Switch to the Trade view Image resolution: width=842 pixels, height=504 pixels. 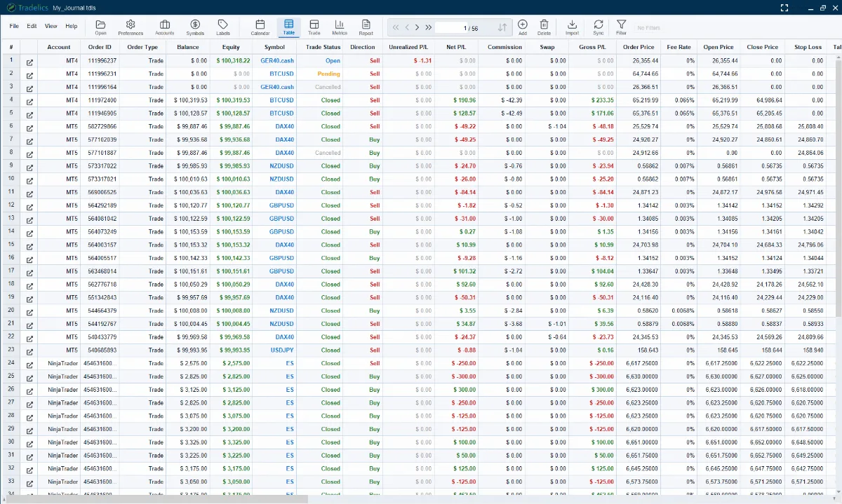(x=314, y=27)
